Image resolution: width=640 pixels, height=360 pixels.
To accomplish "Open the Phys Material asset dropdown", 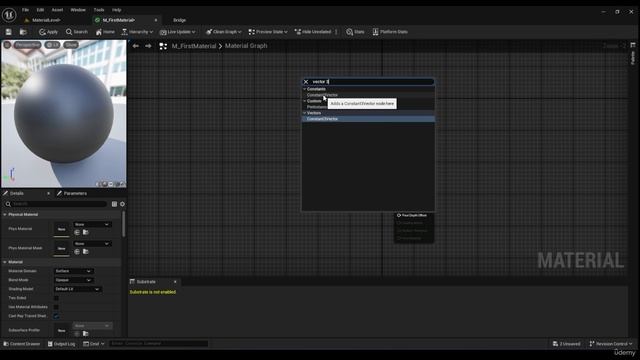I will [x=92, y=224].
